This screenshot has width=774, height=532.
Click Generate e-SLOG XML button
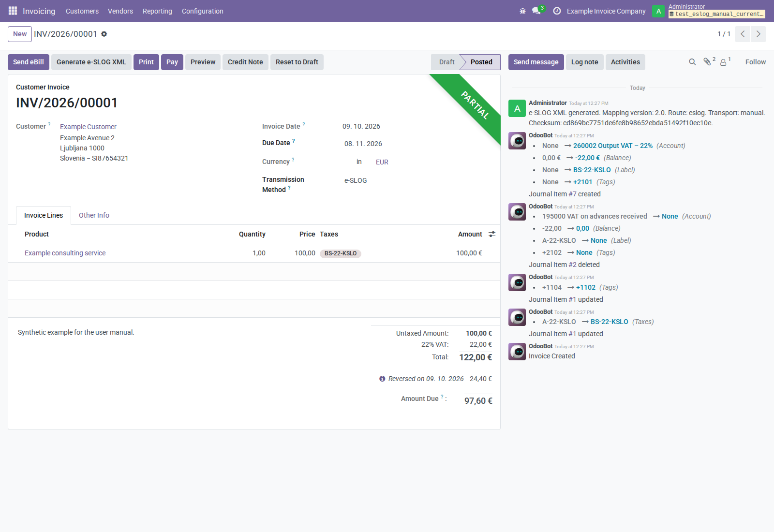[91, 62]
